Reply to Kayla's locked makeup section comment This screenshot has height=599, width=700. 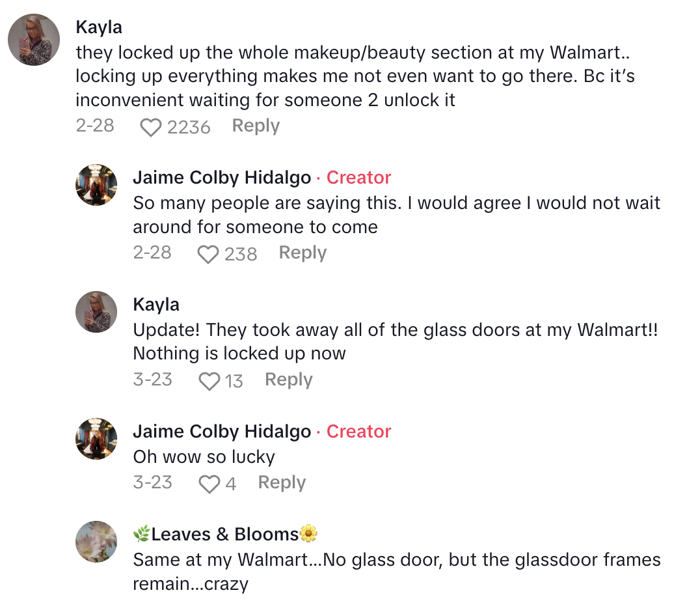256,126
